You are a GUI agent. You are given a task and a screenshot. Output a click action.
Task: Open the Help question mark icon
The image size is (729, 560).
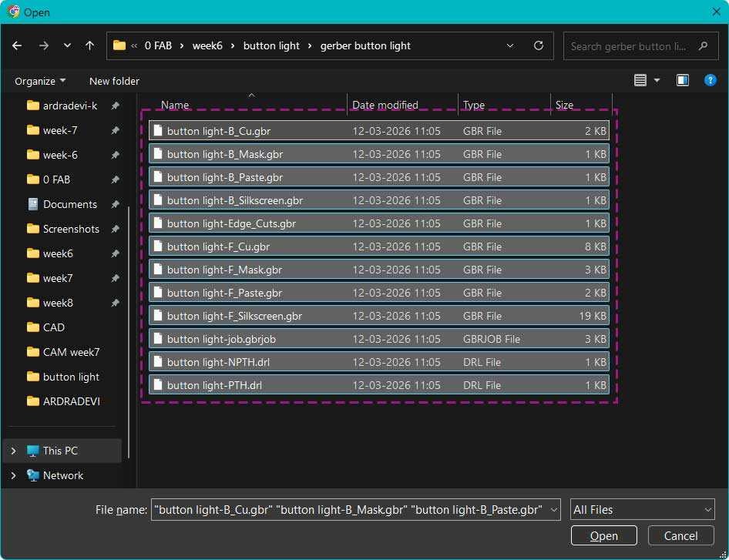(709, 79)
